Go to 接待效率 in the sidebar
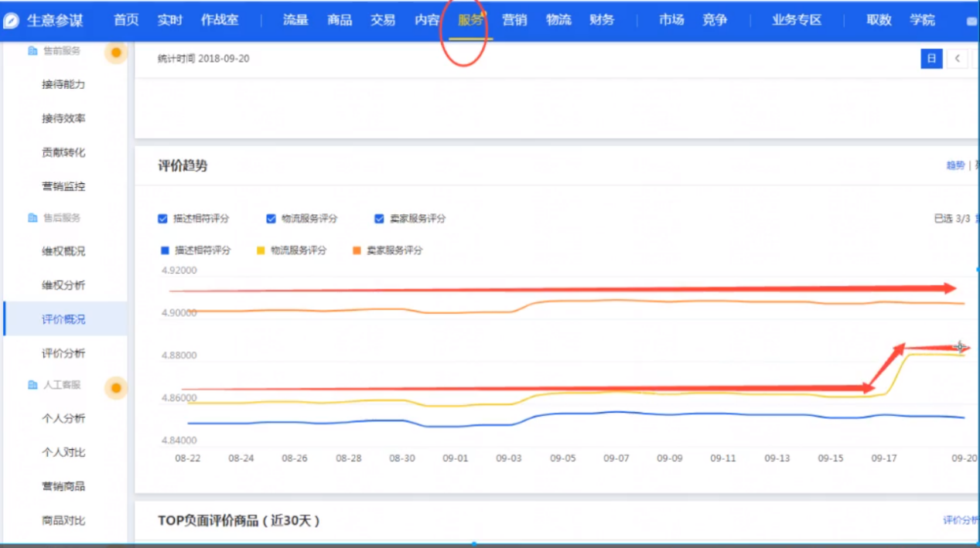 point(63,118)
